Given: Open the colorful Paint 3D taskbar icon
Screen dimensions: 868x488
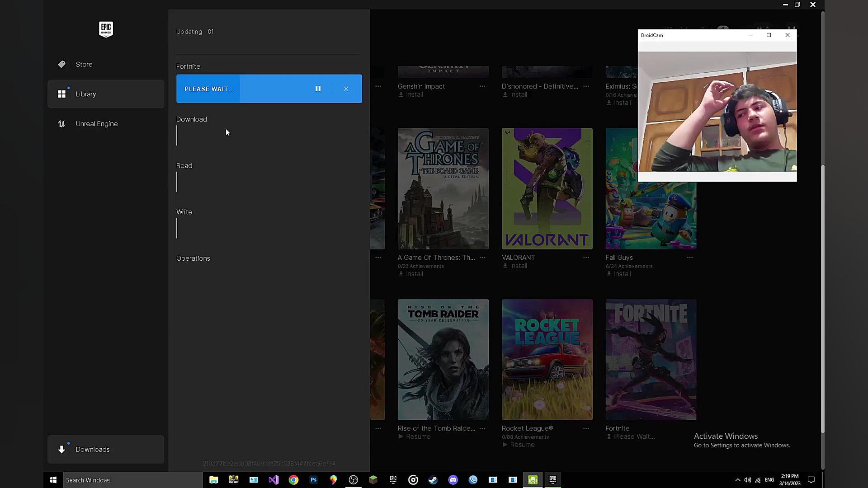Looking at the screenshot, I should [x=333, y=480].
